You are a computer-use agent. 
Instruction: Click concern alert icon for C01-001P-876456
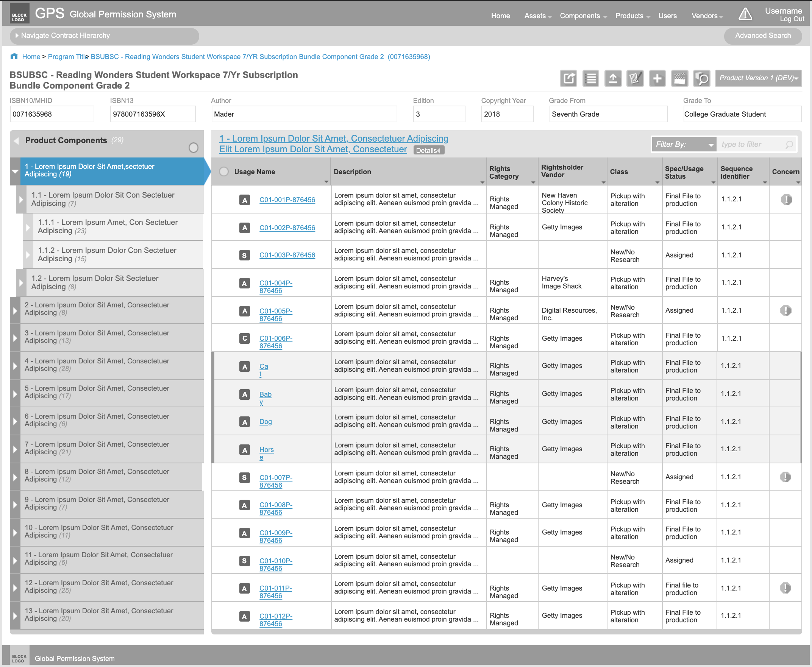click(786, 199)
